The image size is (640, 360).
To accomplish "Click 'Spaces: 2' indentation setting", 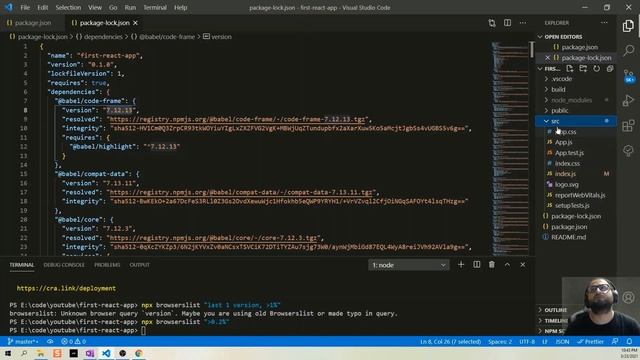I will (500, 341).
